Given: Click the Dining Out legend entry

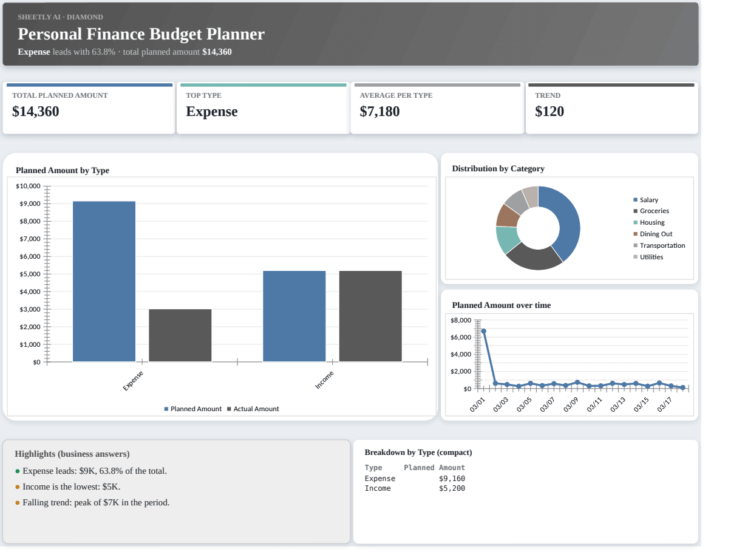Looking at the screenshot, I should click(x=653, y=234).
